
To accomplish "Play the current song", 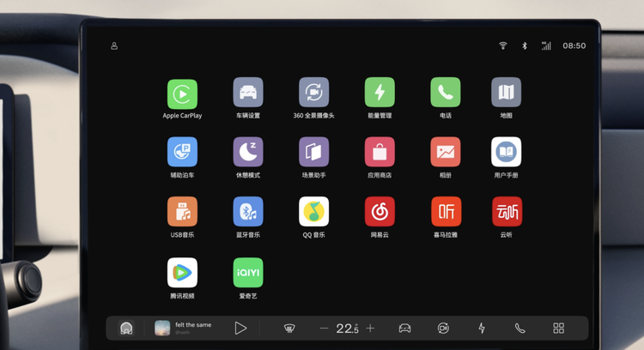I will coord(240,329).
